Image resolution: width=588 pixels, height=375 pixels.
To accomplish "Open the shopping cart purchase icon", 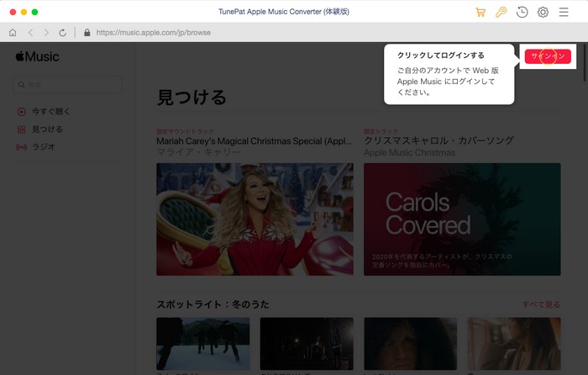I will [x=480, y=12].
